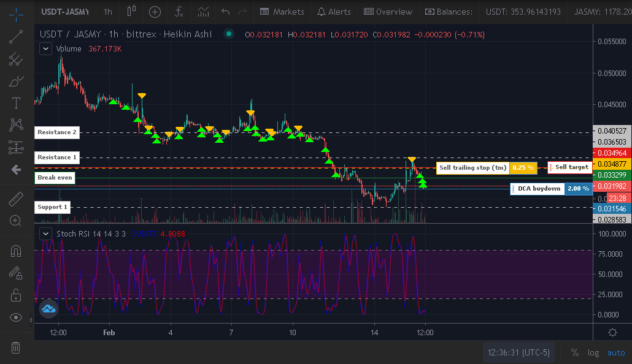Click the 0.033299 green price label
Image resolution: width=632 pixels, height=364 pixels.
click(612, 175)
